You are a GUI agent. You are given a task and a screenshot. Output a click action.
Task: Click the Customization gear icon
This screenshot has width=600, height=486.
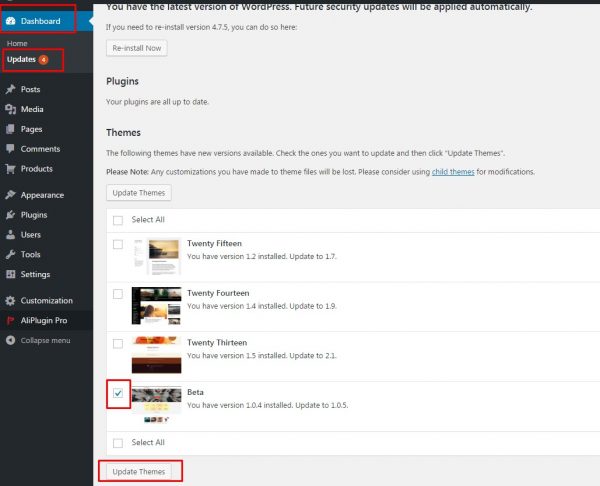click(x=11, y=301)
